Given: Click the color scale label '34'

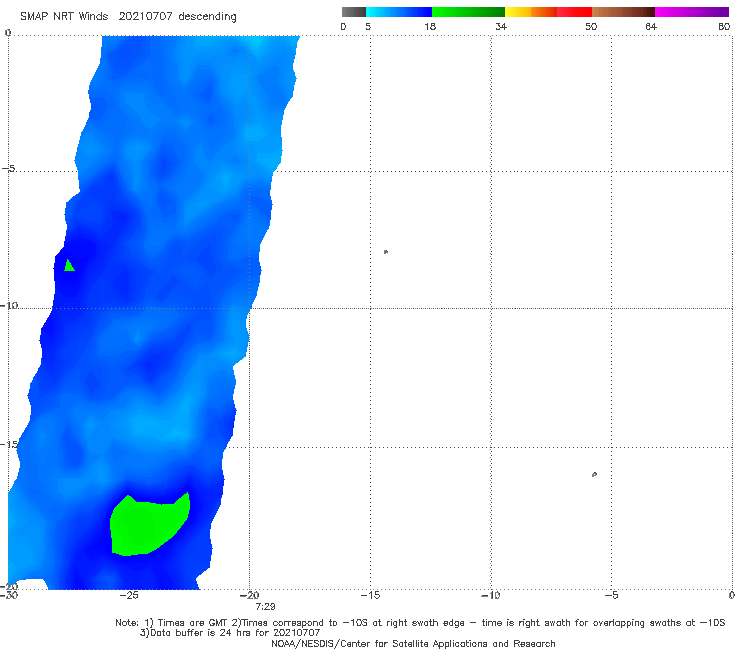Looking at the screenshot, I should tap(501, 26).
